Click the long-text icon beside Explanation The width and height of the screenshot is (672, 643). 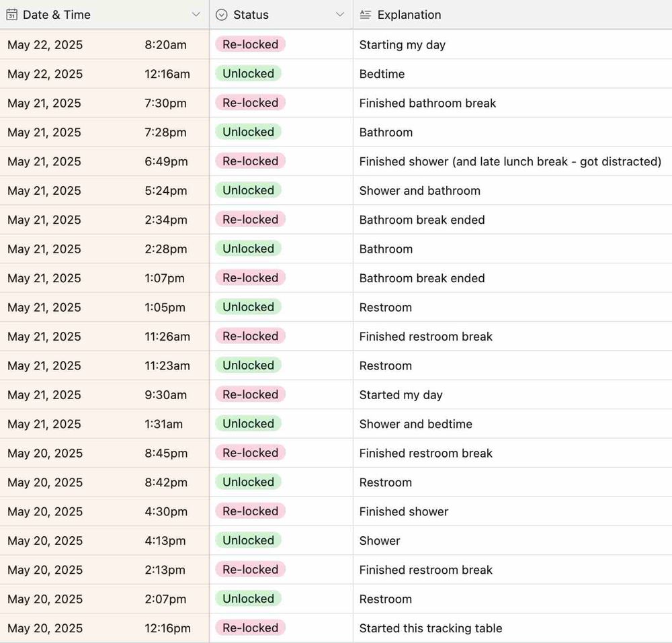tap(366, 15)
